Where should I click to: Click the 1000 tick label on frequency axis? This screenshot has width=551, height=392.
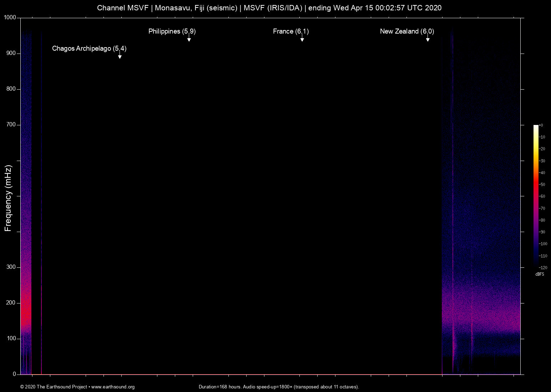coord(10,17)
